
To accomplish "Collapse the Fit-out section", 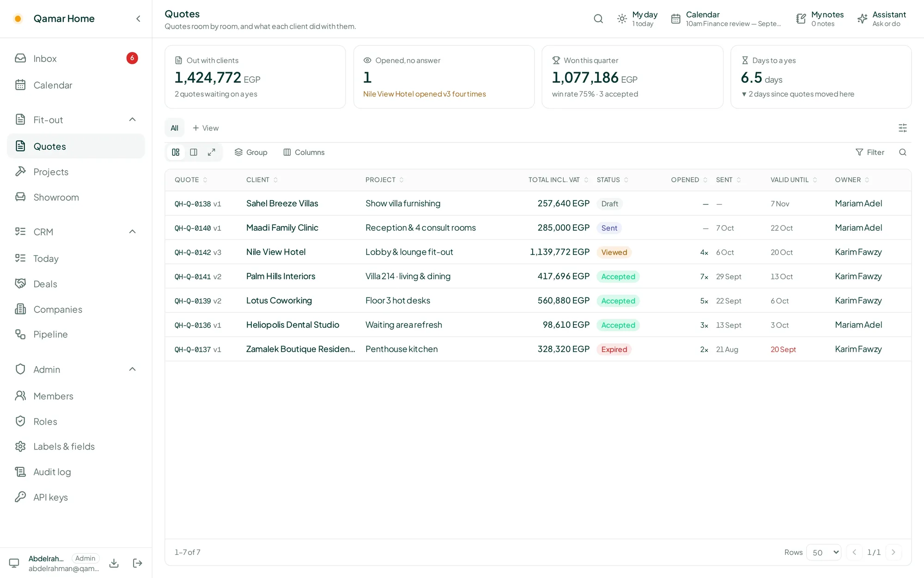I will [132, 120].
